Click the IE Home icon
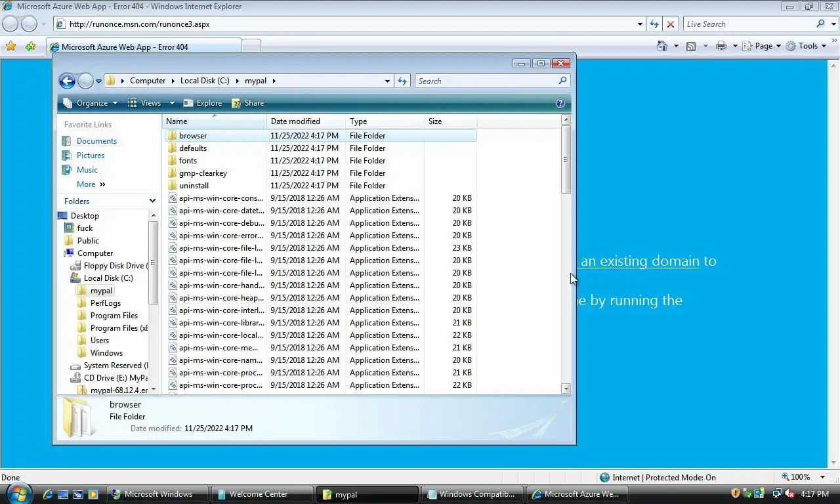Screen dimensions: 840x504 tap(663, 46)
